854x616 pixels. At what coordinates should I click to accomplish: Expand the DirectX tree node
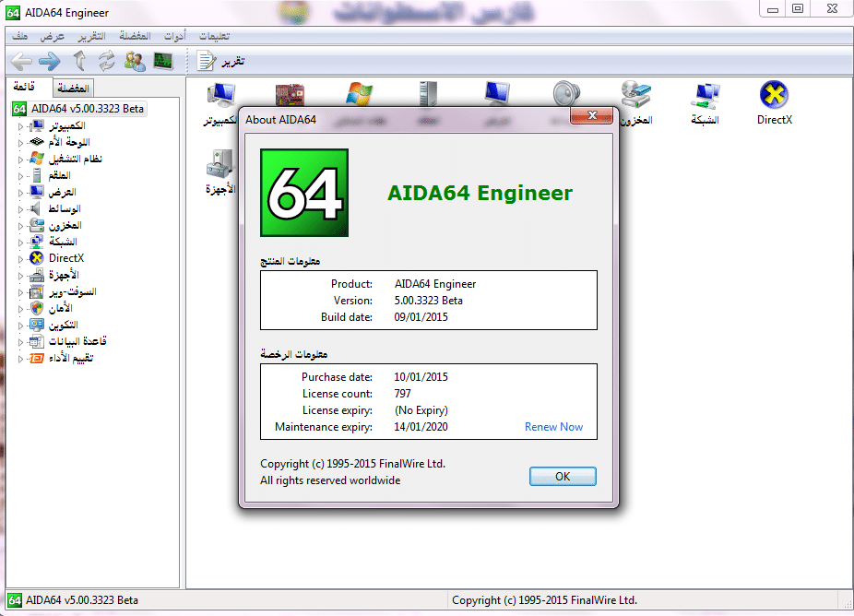(x=20, y=259)
